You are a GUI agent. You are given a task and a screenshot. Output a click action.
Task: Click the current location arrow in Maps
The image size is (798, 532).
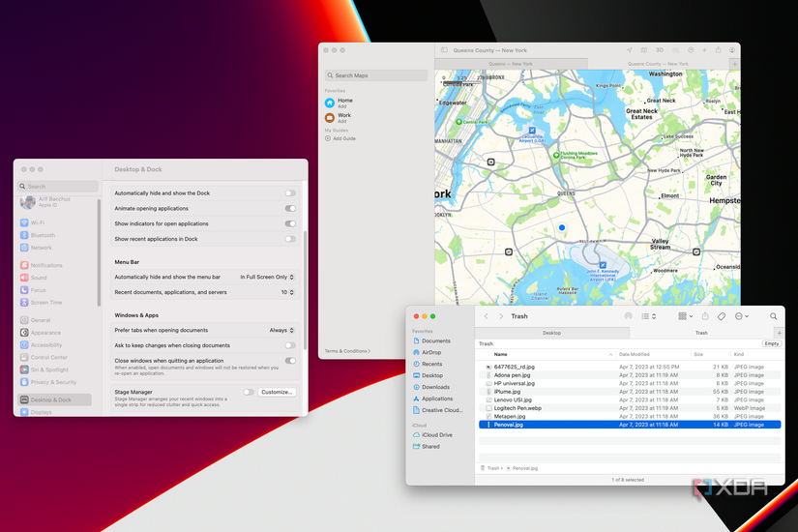[629, 50]
